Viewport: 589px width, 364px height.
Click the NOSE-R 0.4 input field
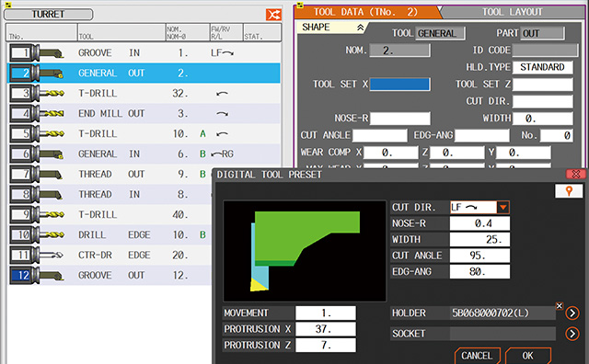(x=479, y=223)
